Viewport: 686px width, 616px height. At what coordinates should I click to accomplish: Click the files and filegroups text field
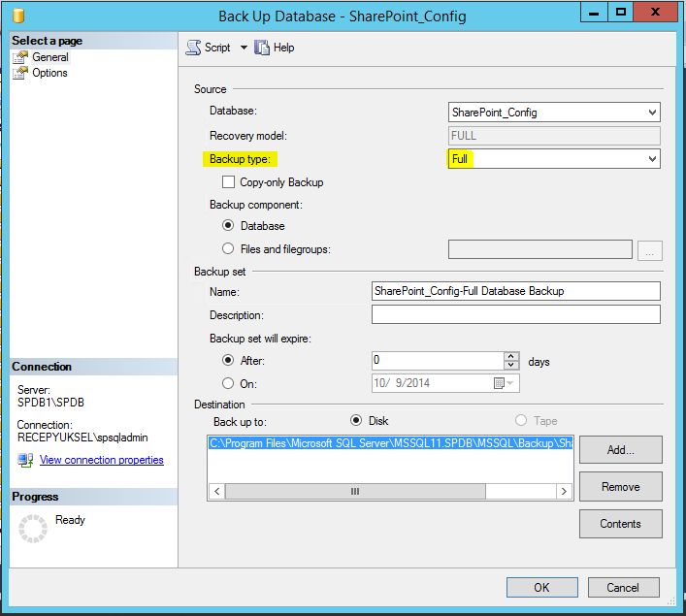[540, 249]
